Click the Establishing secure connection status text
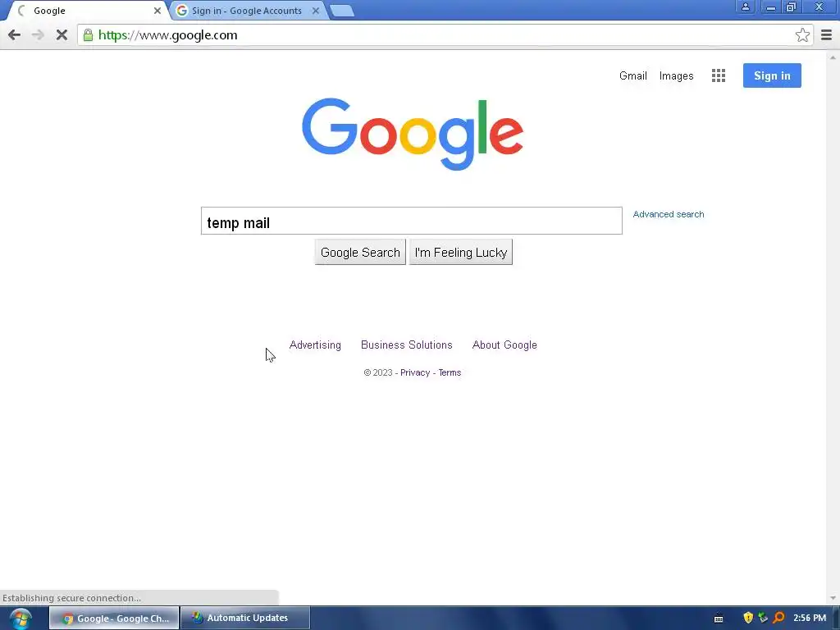 click(72, 598)
